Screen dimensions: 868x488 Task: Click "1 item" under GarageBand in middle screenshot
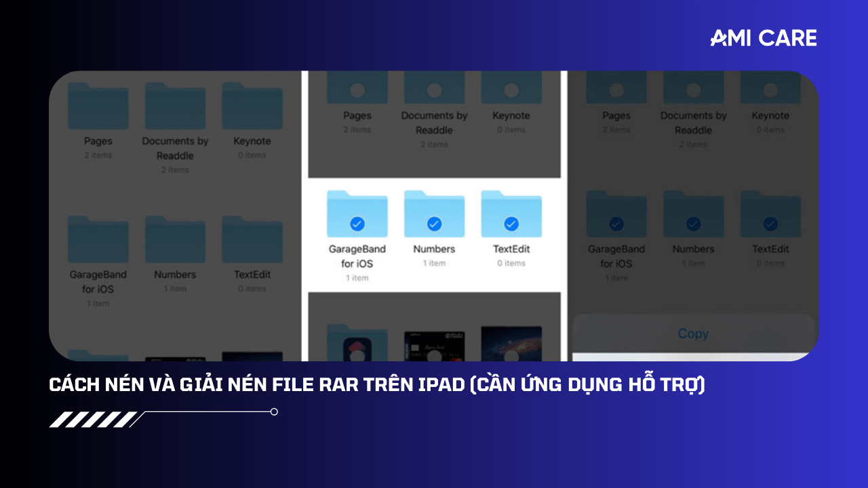point(357,278)
